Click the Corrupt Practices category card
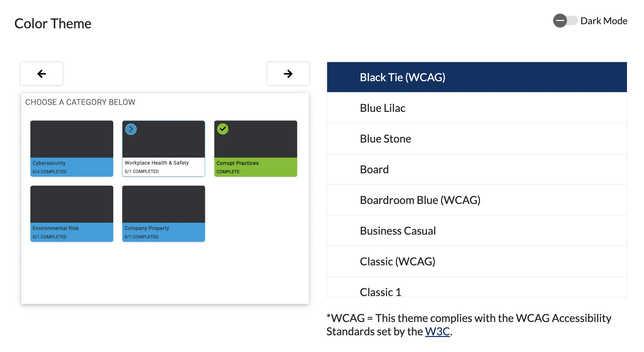This screenshot has height=352, width=644. [x=255, y=148]
